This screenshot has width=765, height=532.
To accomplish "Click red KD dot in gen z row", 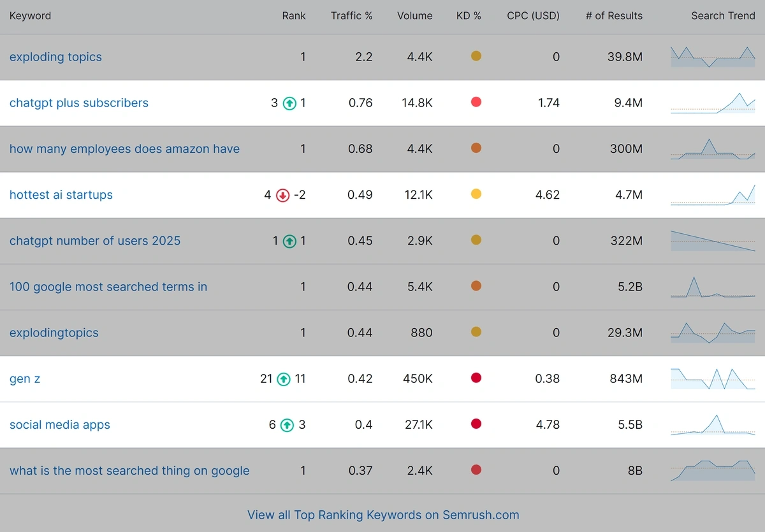I will (x=476, y=378).
